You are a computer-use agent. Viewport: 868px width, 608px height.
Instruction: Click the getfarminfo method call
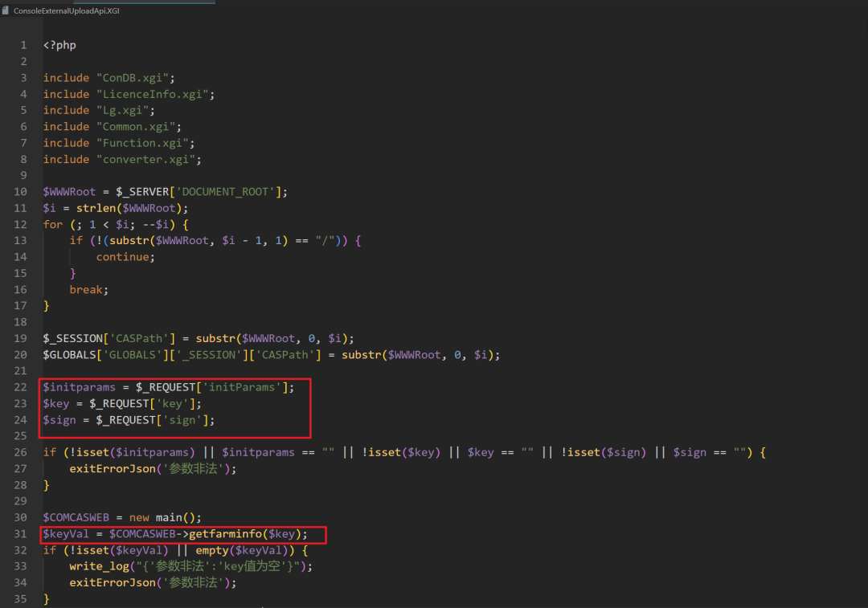(x=225, y=534)
